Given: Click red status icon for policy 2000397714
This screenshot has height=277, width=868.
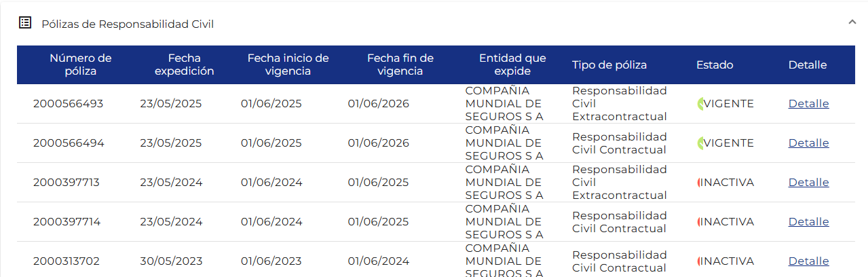Looking at the screenshot, I should 699,222.
